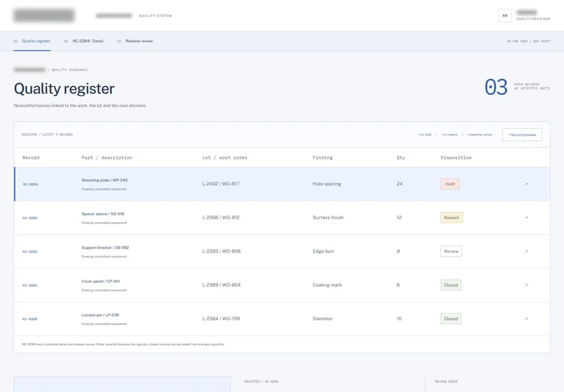This screenshot has height=392, width=564.
Task: Click quantity 24 in the Mounting plate row
Action: [x=399, y=184]
